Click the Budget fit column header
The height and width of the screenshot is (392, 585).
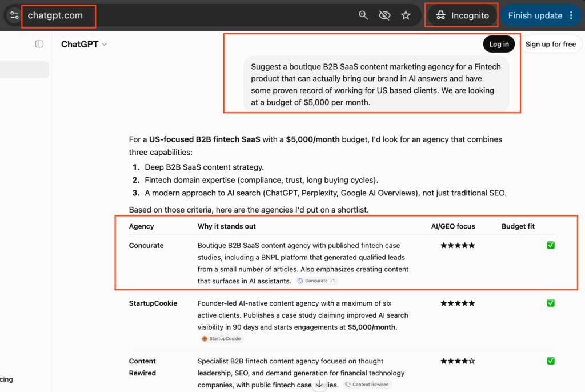[x=518, y=226]
